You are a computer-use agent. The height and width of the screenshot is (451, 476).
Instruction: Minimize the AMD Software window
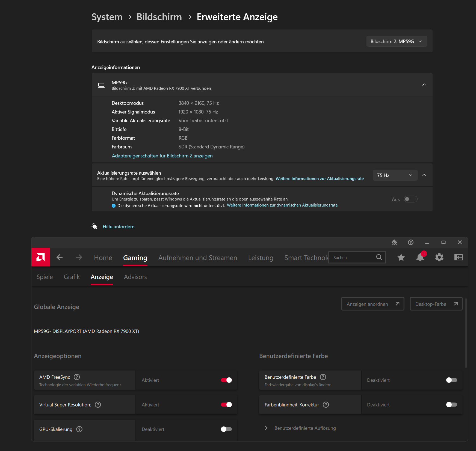pyautogui.click(x=427, y=242)
